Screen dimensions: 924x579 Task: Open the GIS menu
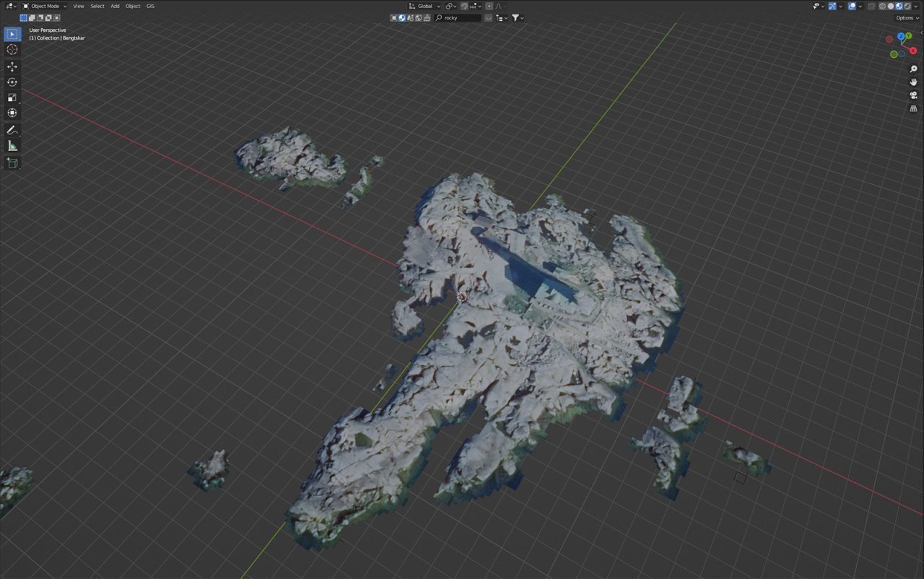pyautogui.click(x=150, y=6)
